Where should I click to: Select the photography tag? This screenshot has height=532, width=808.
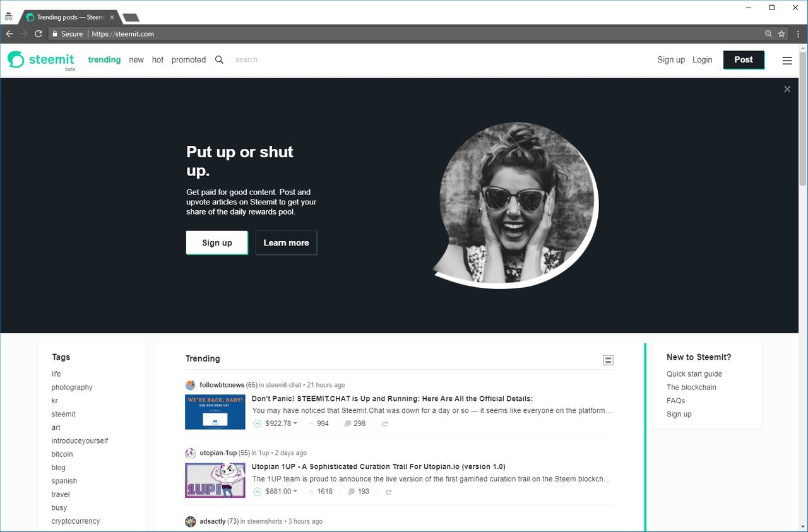pyautogui.click(x=72, y=387)
